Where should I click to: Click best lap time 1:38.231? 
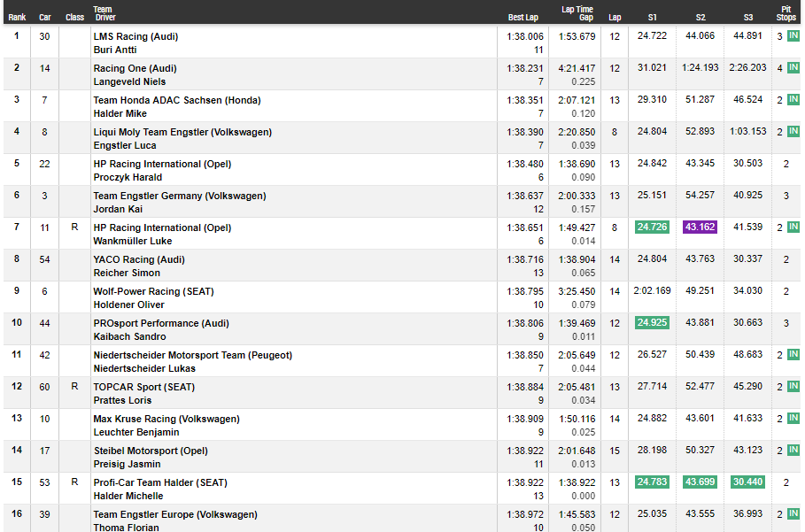[x=524, y=68]
